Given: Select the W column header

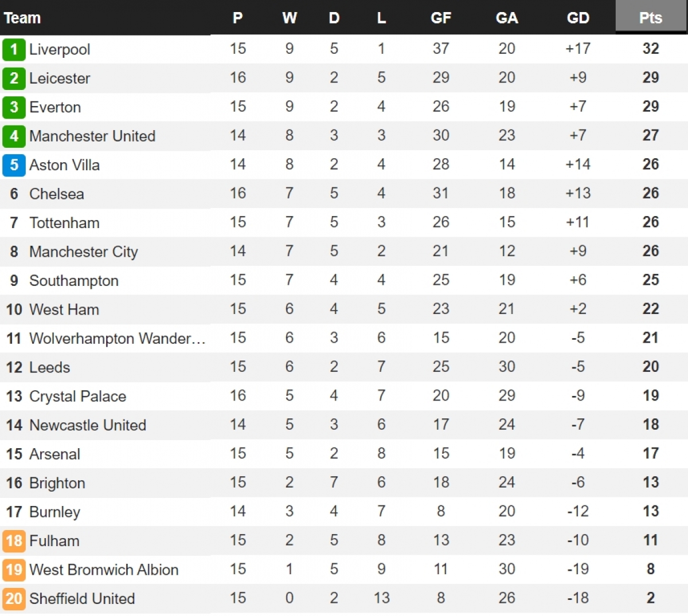Looking at the screenshot, I should 290,18.
